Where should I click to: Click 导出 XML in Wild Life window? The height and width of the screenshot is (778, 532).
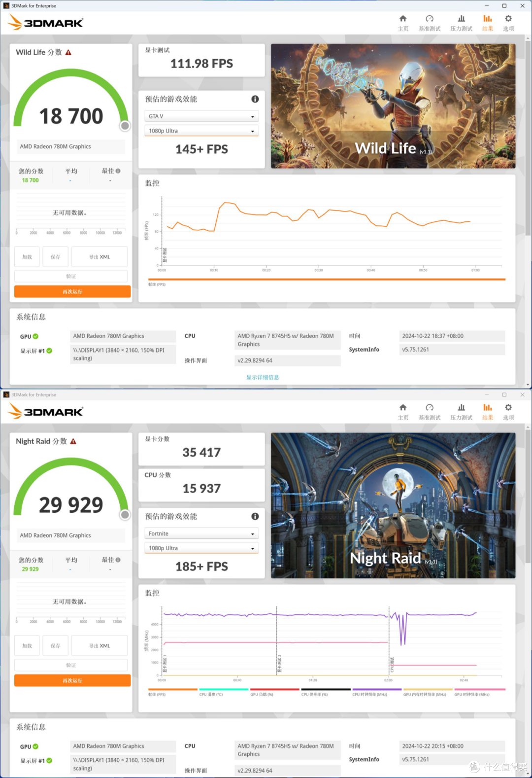tap(100, 257)
